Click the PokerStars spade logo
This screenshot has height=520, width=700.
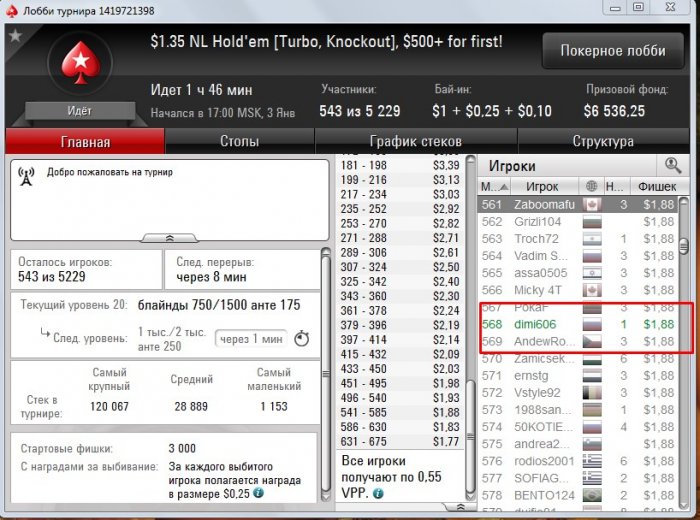point(80,62)
